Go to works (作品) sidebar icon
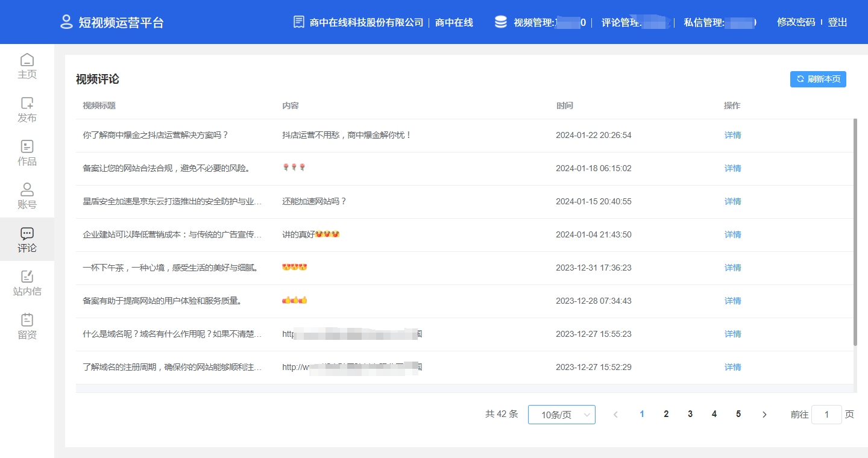This screenshot has height=458, width=868. tap(27, 146)
